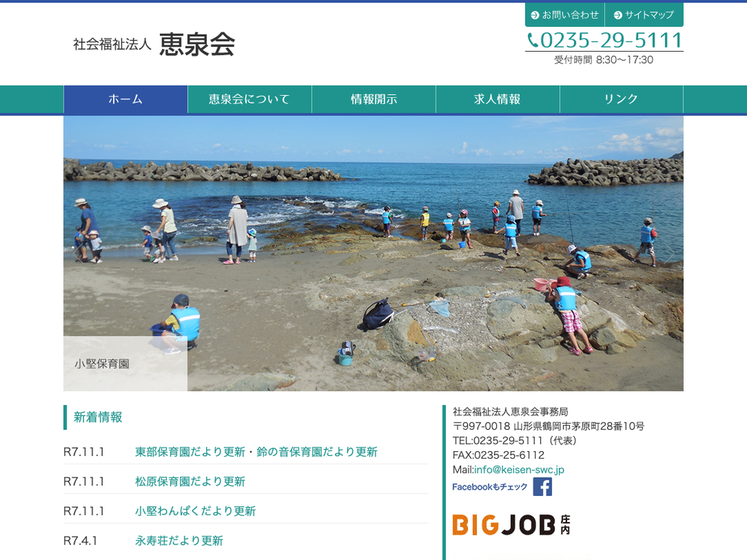Go to the 情報開示 menu item
747x560 pixels.
(374, 99)
